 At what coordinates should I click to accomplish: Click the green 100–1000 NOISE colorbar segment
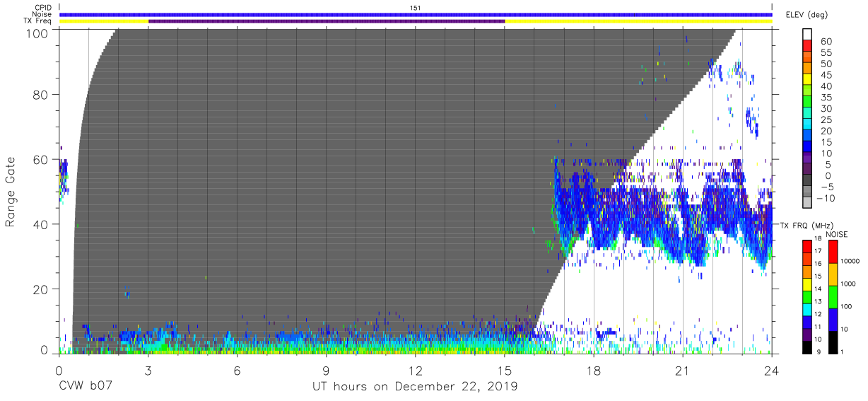point(833,296)
